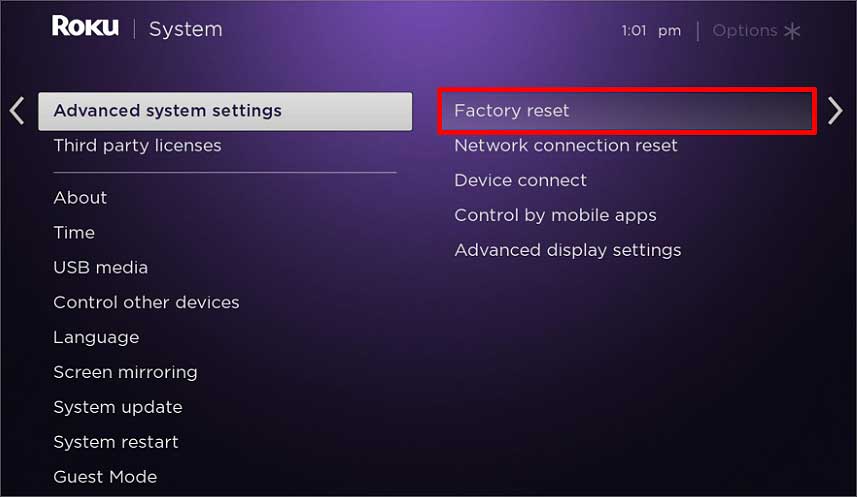Viewport: 857px width, 497px height.
Task: Select Screen mirroring option
Action: [x=125, y=372]
